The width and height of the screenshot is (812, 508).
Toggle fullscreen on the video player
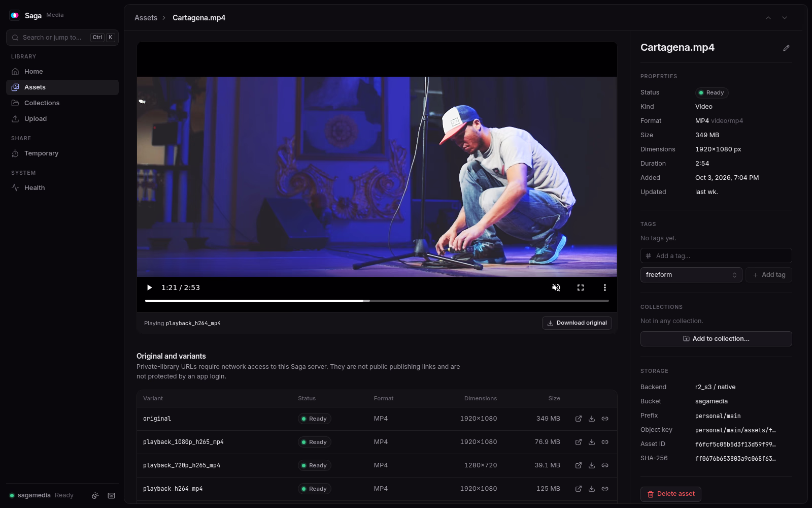click(581, 288)
